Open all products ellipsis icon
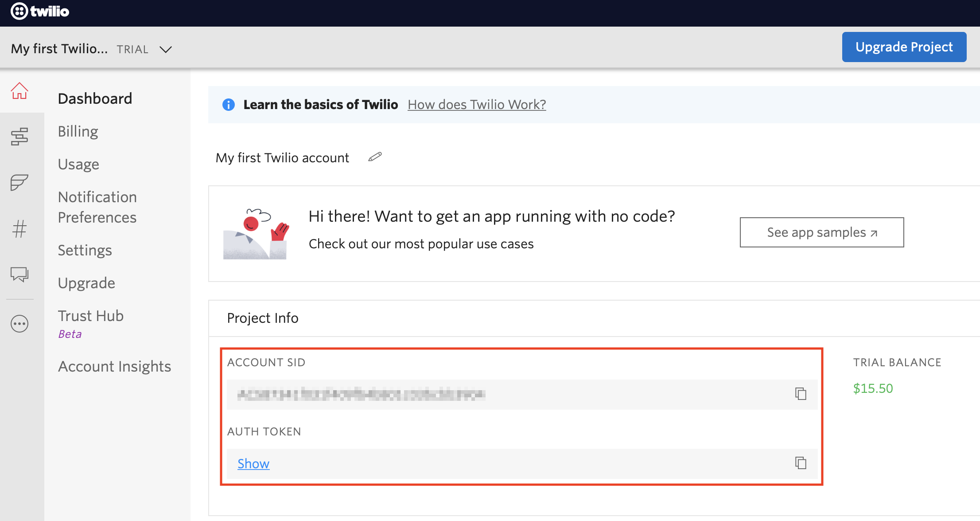The image size is (980, 521). point(19,324)
